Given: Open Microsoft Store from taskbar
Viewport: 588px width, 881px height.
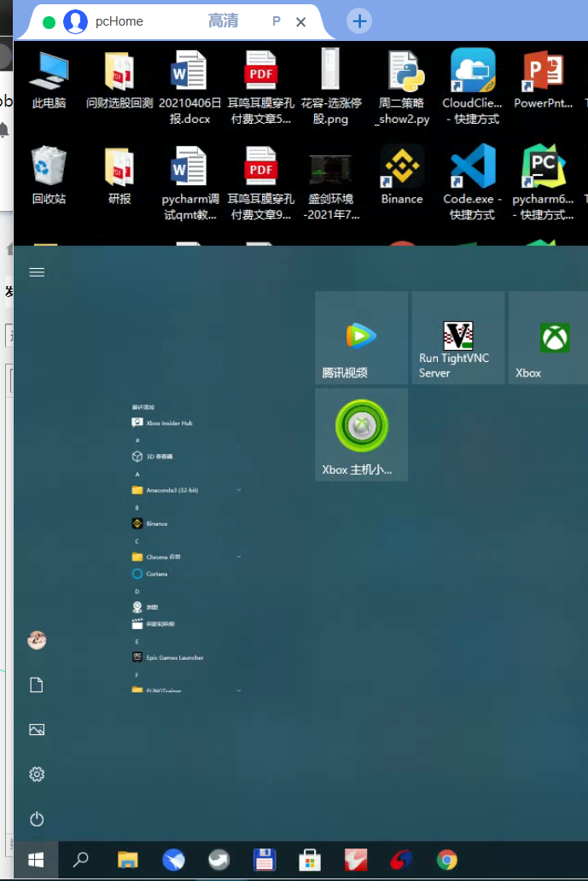Looking at the screenshot, I should click(x=310, y=860).
